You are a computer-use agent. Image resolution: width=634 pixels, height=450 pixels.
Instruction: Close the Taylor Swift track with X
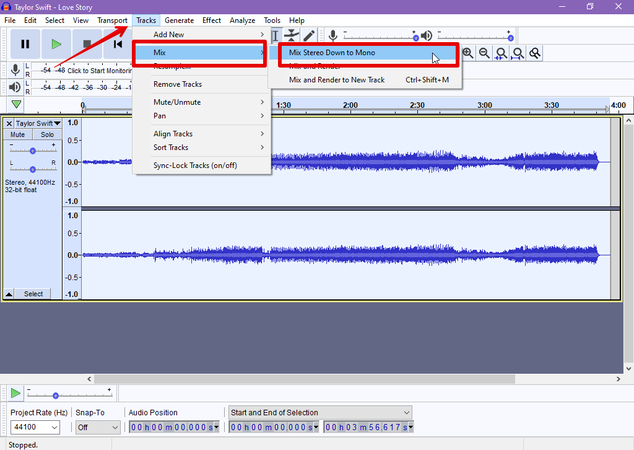click(9, 123)
